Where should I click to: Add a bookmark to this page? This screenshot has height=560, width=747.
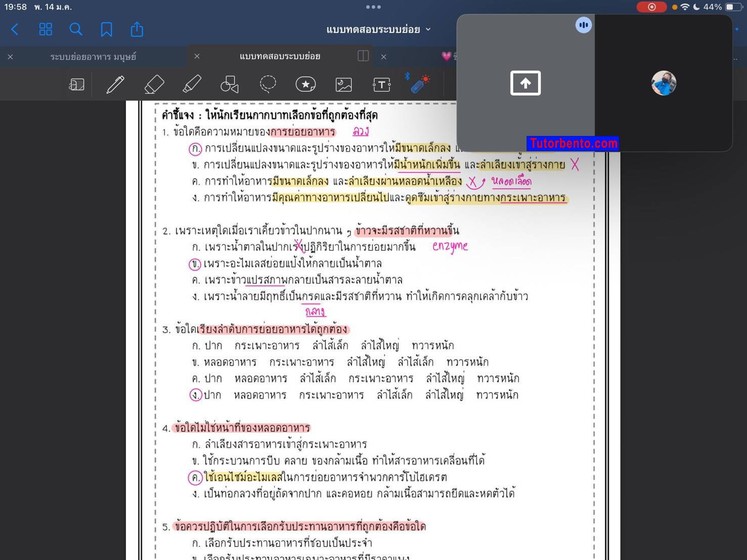[106, 29]
